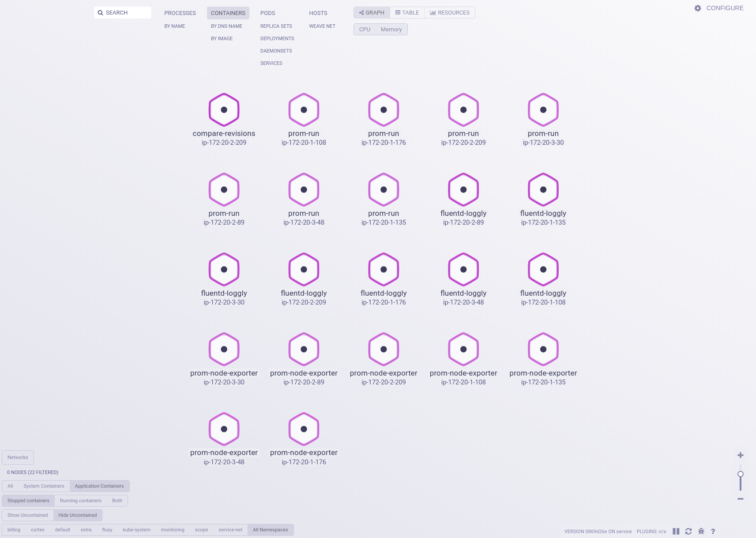Viewport: 756px width, 538px height.
Task: Filter by kube-system namespace
Action: pyautogui.click(x=137, y=530)
